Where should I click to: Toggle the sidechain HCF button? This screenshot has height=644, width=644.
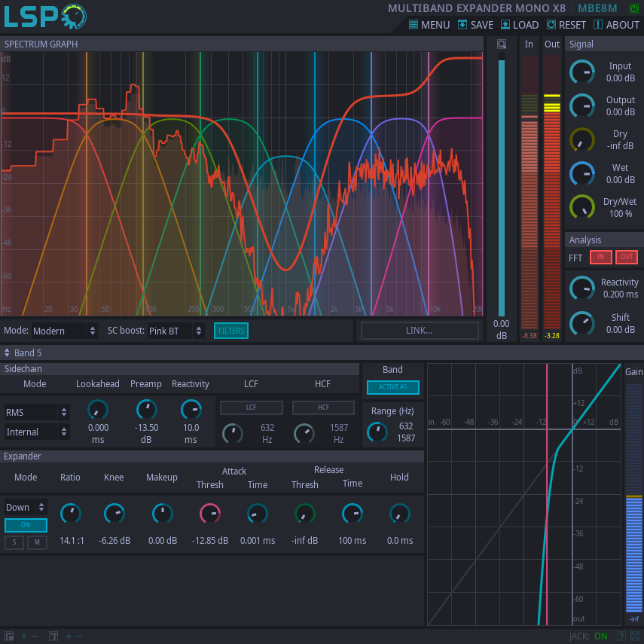tap(323, 407)
